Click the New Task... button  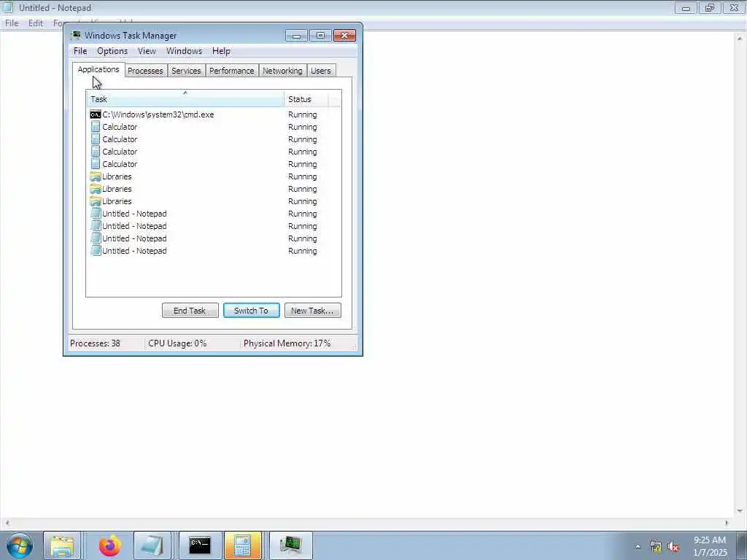312,311
